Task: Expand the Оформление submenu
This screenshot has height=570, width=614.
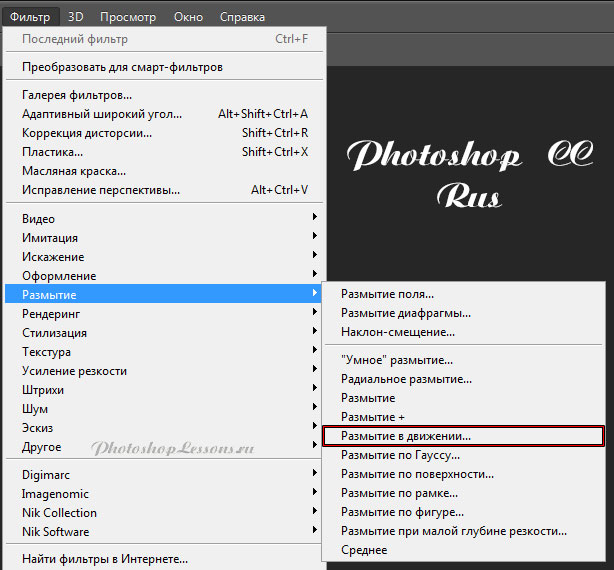Action: (x=164, y=276)
